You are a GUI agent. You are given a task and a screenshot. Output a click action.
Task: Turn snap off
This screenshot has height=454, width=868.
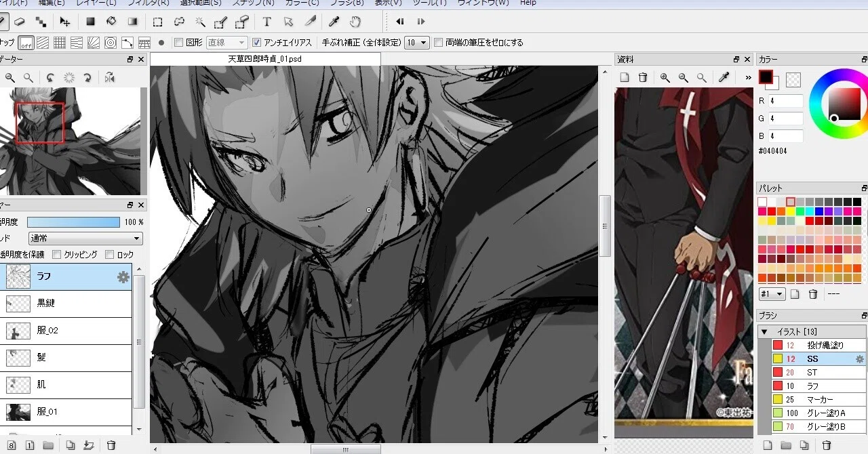(26, 43)
